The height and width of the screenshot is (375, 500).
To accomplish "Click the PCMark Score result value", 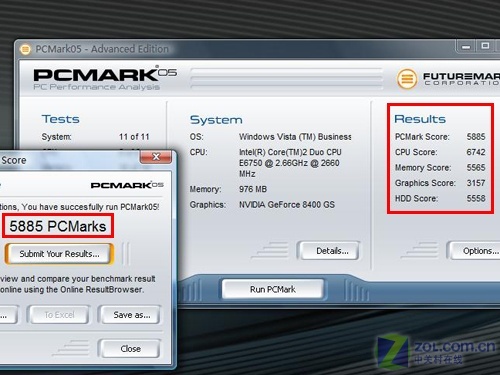I will pos(476,137).
